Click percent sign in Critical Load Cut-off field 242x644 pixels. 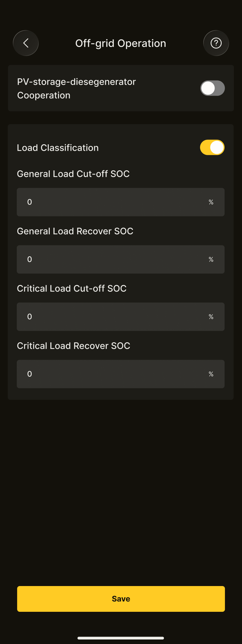211,317
